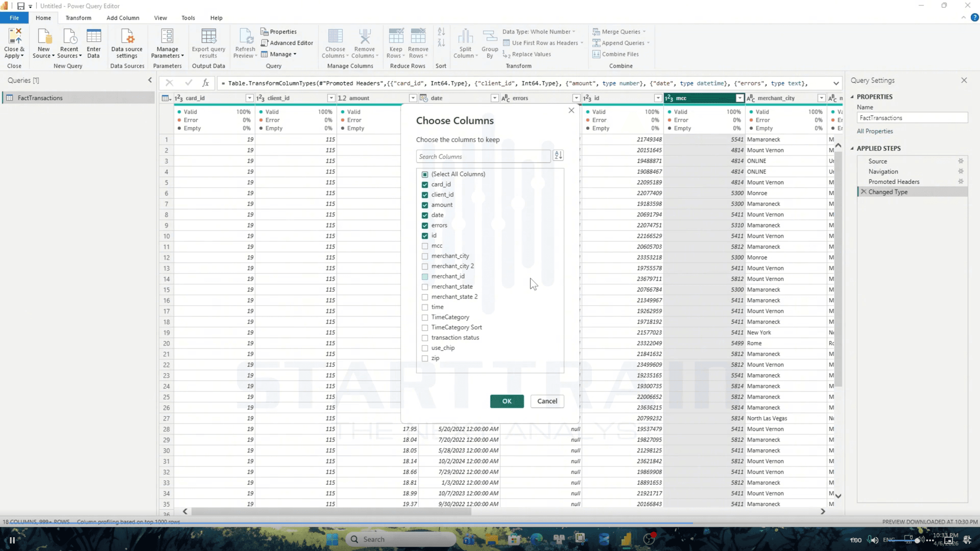Image resolution: width=980 pixels, height=551 pixels.
Task: Cancel the Choose Columns dialog
Action: click(x=547, y=401)
